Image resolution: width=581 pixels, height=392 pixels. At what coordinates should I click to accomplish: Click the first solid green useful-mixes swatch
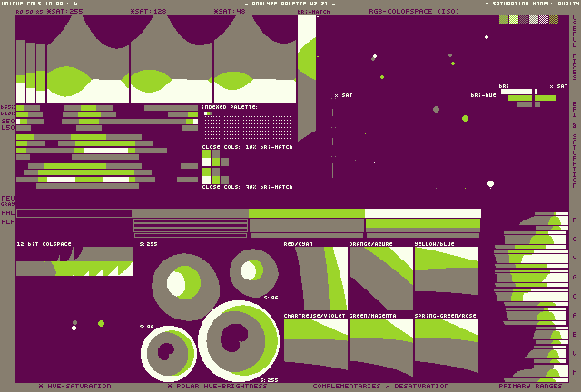click(x=504, y=19)
